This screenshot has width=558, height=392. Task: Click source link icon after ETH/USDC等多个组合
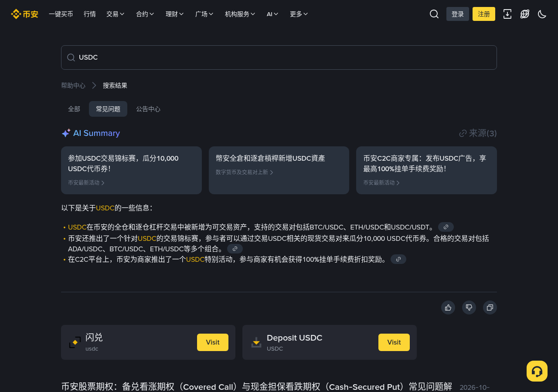235,249
